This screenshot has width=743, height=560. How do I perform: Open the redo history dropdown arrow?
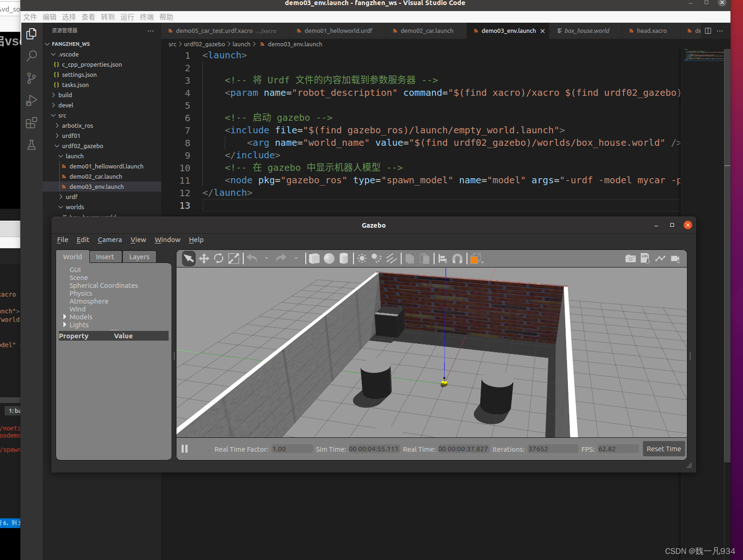[296, 258]
